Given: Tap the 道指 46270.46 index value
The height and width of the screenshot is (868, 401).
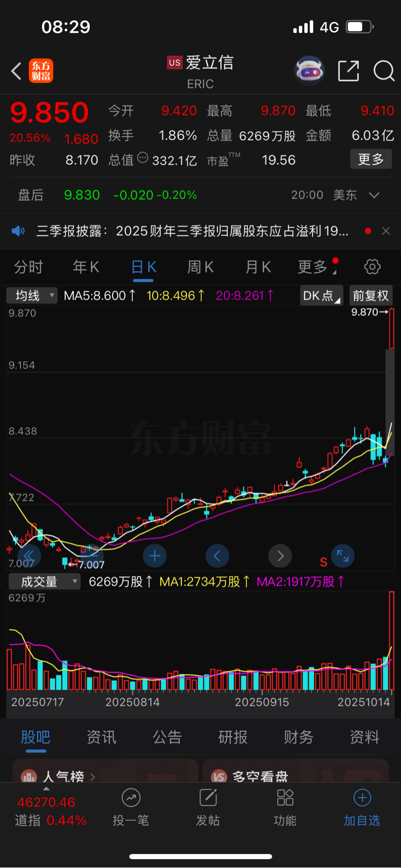Looking at the screenshot, I should tap(46, 802).
